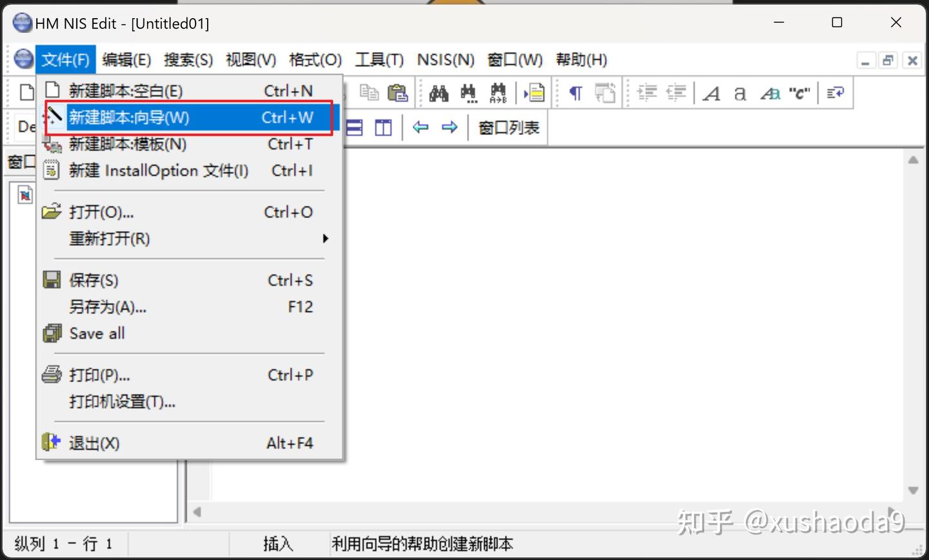Image resolution: width=929 pixels, height=560 pixels.
Task: Toggle the lowercase conversion option
Action: coord(740,94)
